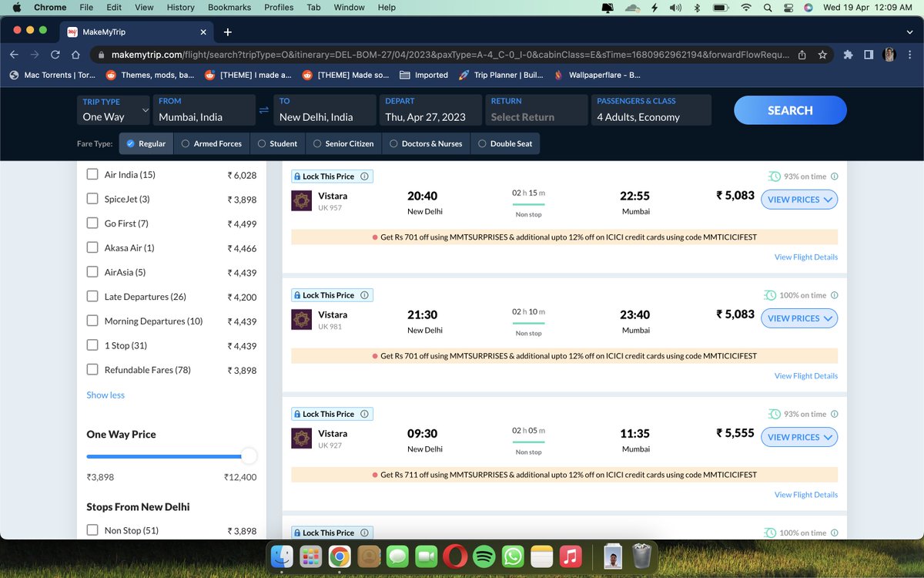Open the Return date selector

[x=537, y=110]
